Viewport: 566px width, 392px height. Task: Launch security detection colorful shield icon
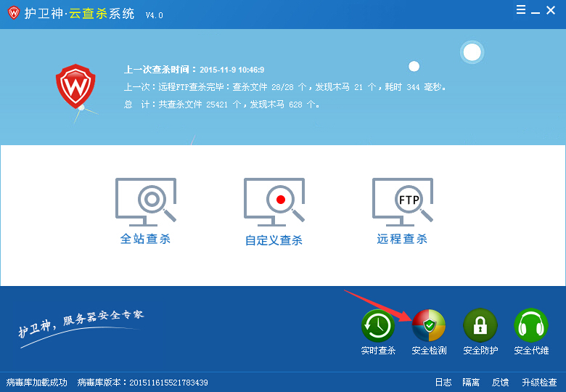[429, 325]
